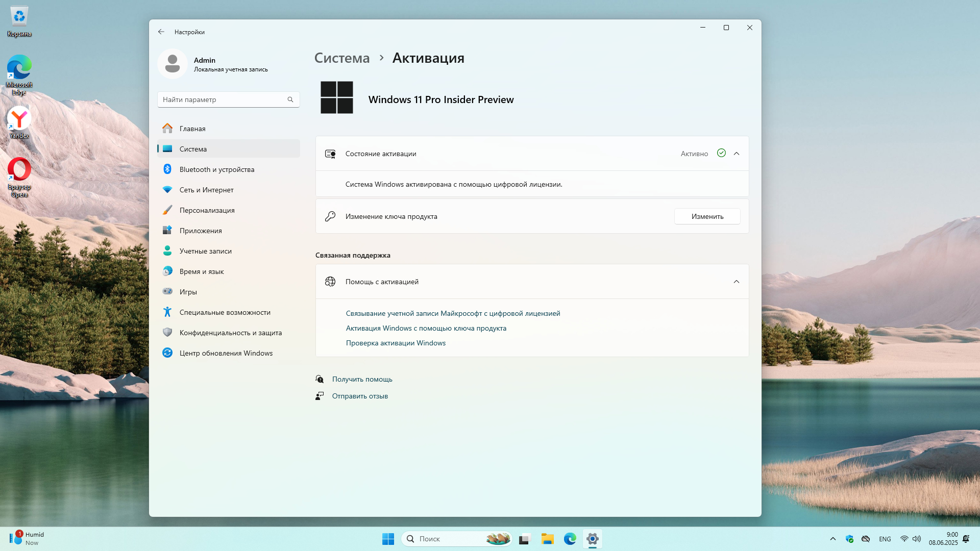Open Проверка активации Windows link
The height and width of the screenshot is (551, 980).
click(x=396, y=343)
